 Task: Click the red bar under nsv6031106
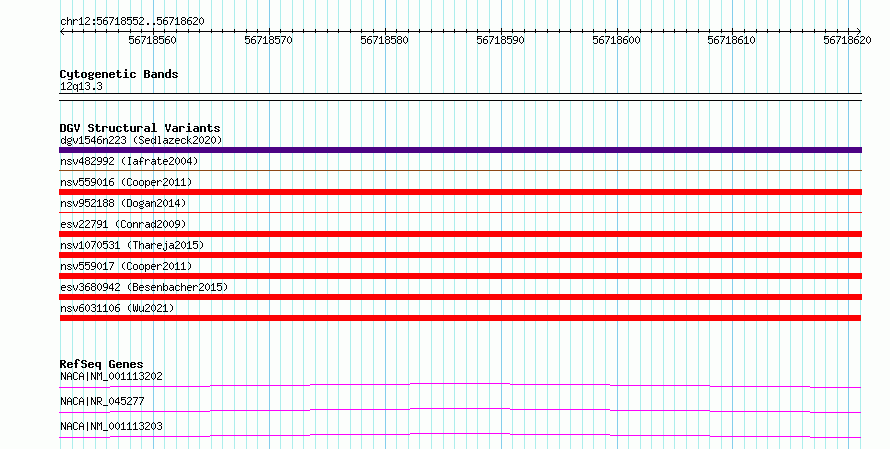coord(460,318)
